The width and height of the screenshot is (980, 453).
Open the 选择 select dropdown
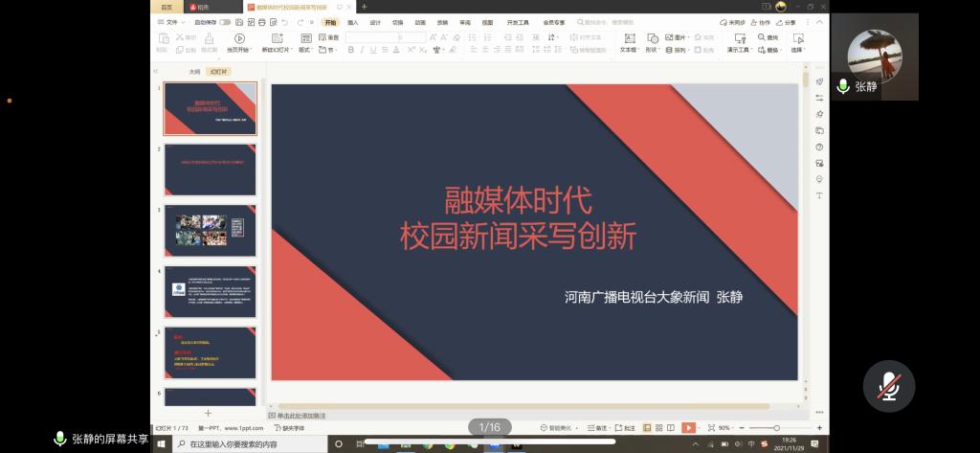(796, 50)
